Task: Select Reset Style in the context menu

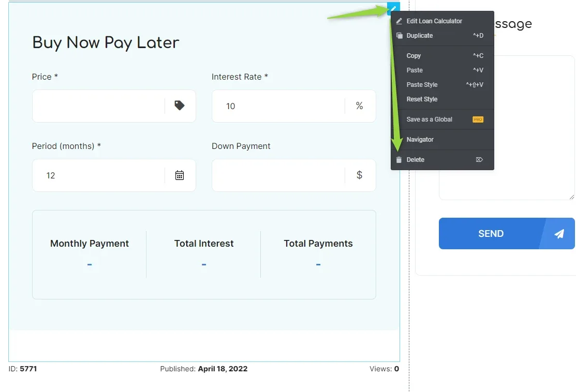Action: coord(442,99)
